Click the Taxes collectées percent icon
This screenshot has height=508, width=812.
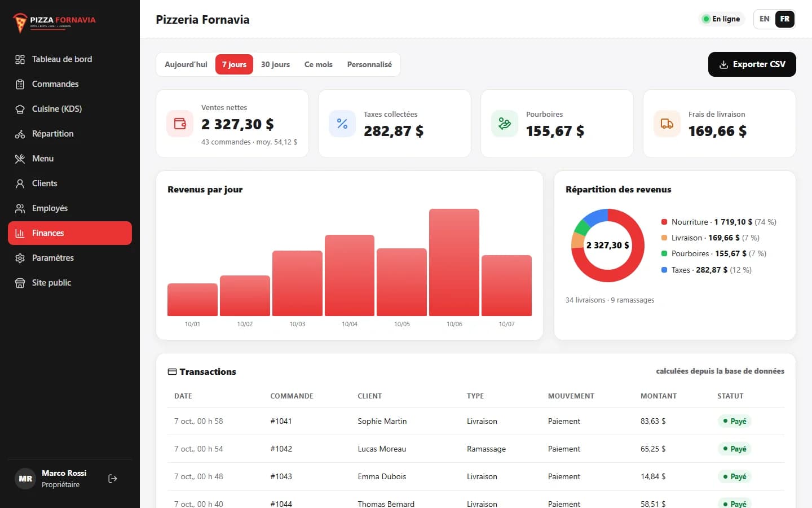click(342, 124)
